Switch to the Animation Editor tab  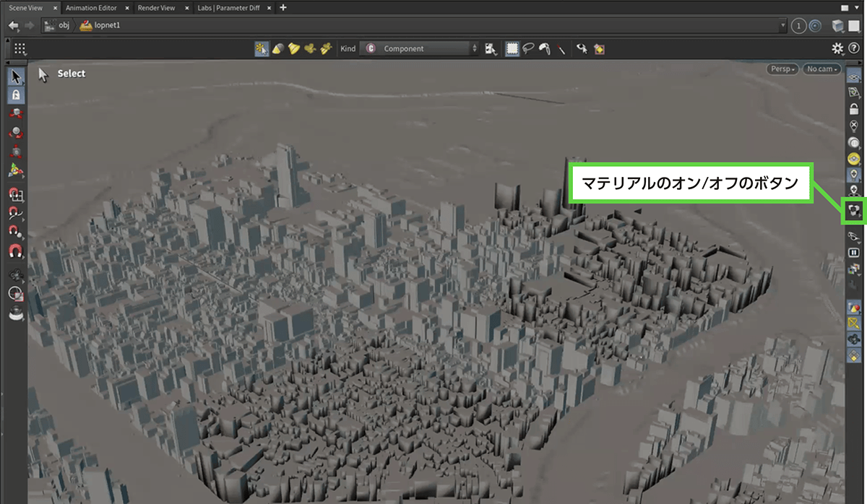coord(91,7)
